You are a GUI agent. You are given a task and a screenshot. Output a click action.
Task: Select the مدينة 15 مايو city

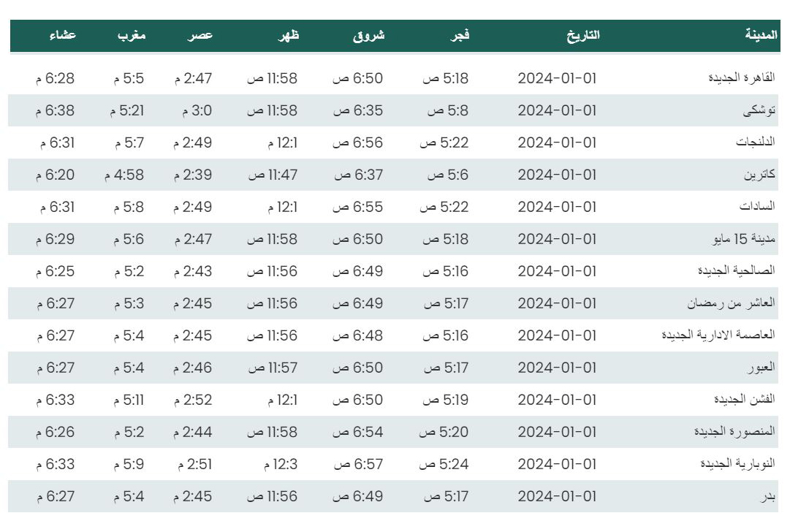click(744, 239)
